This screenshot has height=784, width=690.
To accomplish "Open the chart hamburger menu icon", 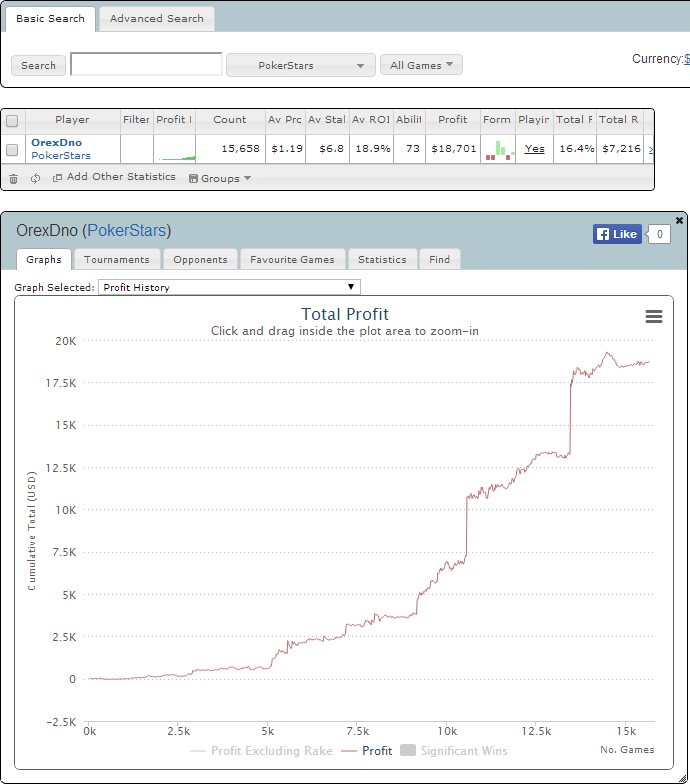I will click(654, 316).
